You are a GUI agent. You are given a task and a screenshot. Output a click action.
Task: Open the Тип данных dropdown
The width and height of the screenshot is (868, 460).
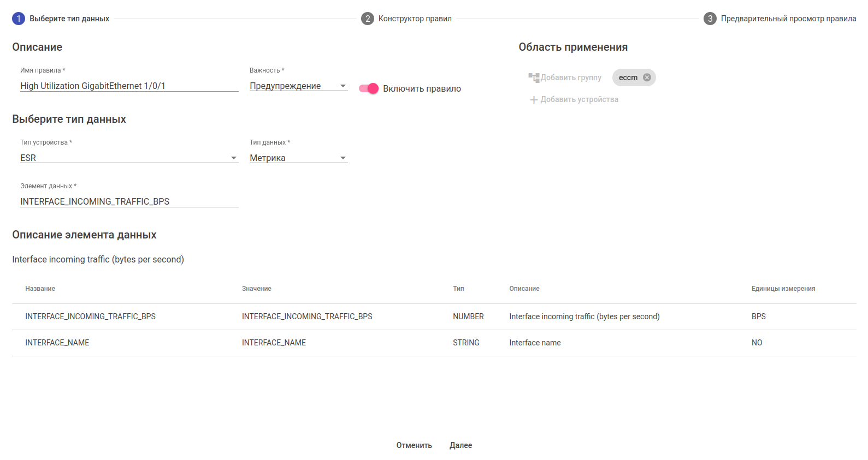pos(298,158)
